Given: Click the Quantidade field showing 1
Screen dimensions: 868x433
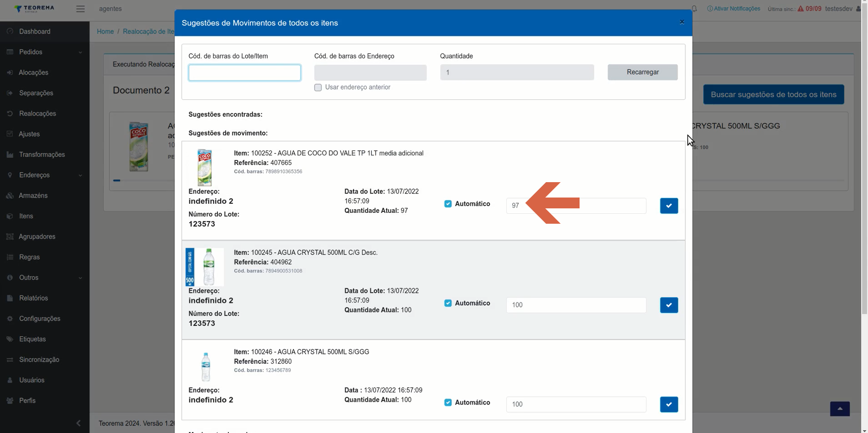Looking at the screenshot, I should (x=517, y=72).
